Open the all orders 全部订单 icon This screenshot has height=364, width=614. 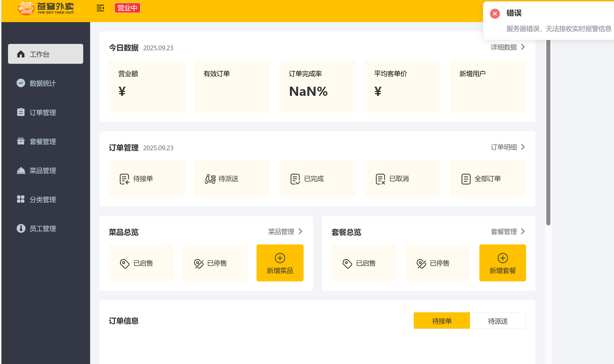tap(466, 179)
